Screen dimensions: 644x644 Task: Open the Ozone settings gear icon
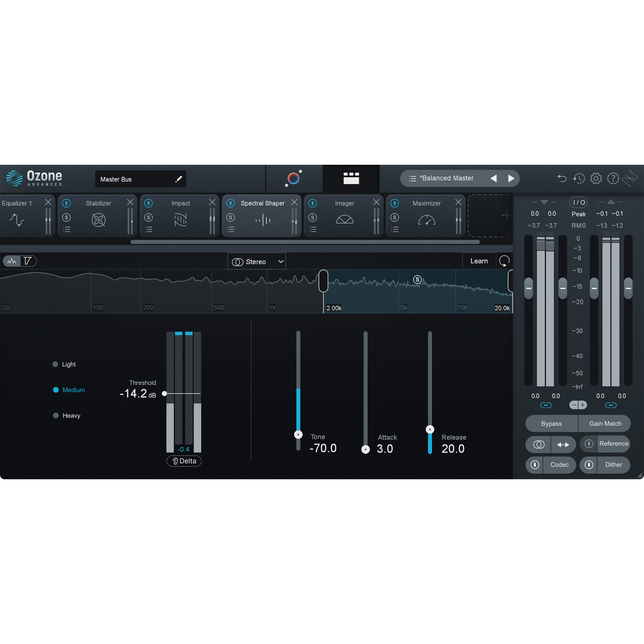(596, 178)
